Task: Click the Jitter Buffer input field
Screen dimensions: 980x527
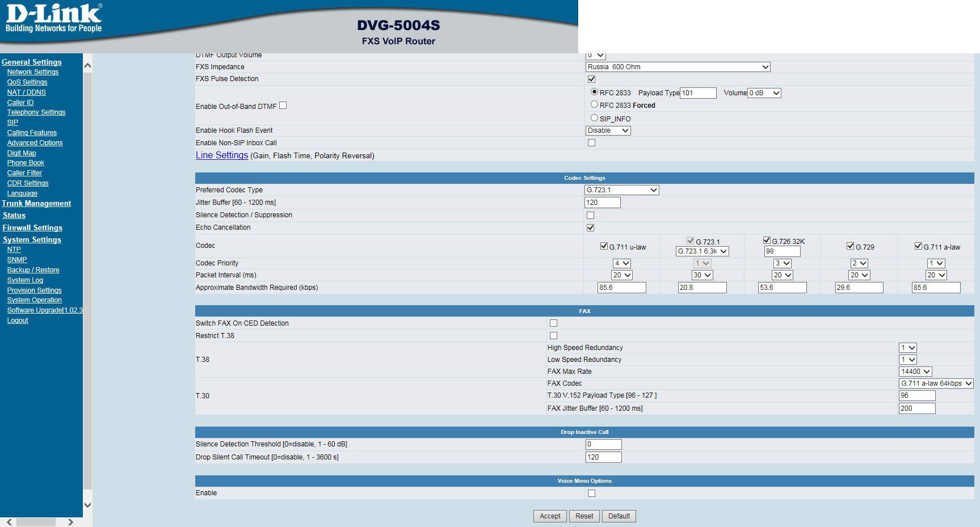Action: (602, 203)
